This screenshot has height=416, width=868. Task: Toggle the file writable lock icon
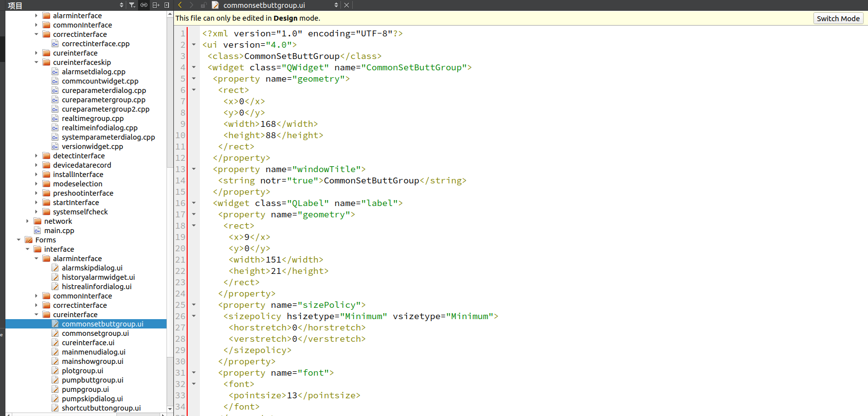tap(203, 5)
